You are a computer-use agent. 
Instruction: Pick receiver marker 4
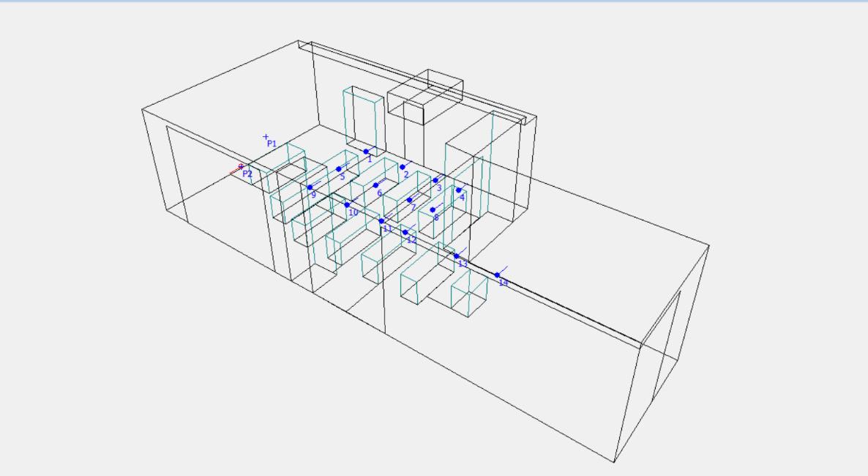tap(458, 190)
